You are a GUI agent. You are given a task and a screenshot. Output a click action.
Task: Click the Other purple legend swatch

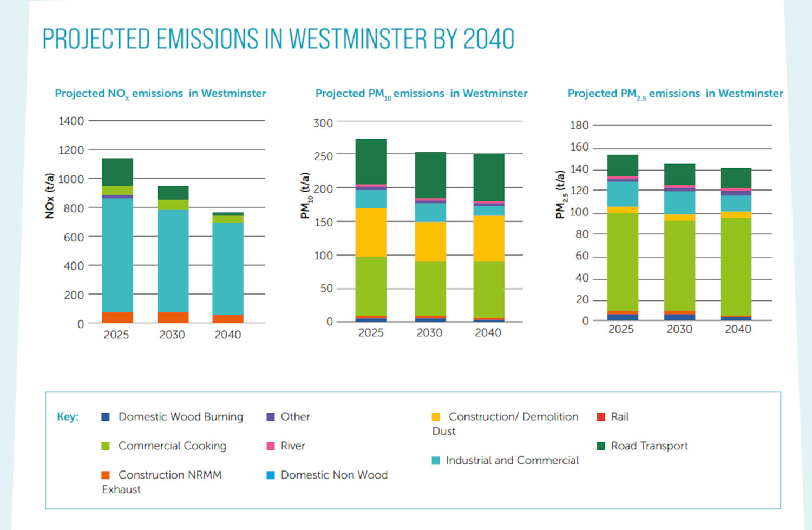(x=271, y=417)
